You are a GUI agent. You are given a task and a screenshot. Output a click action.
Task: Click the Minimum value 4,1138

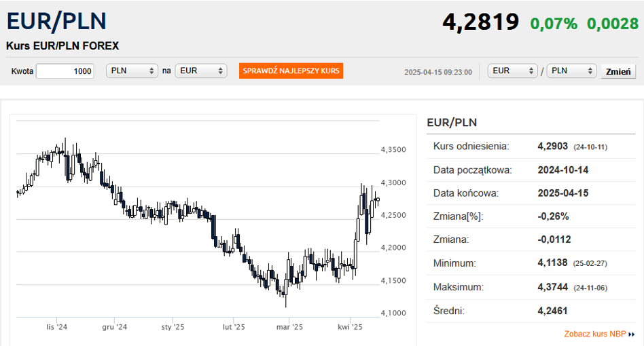[552, 263]
